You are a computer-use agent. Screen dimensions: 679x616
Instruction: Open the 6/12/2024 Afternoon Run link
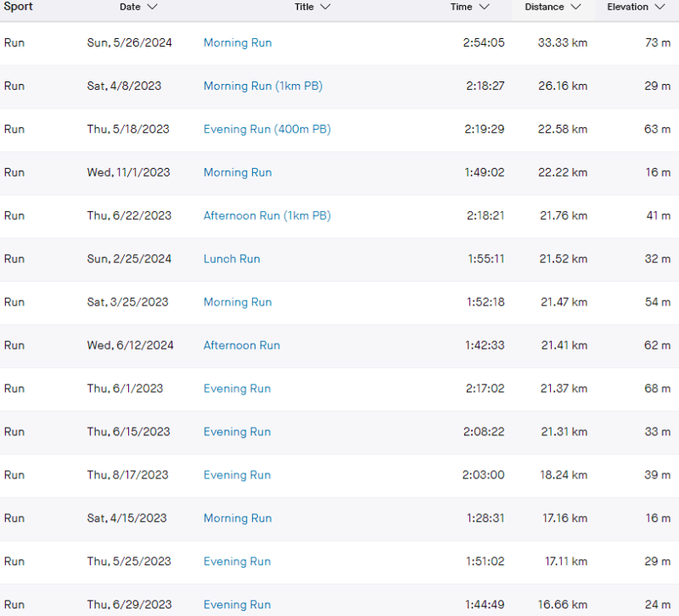click(242, 345)
